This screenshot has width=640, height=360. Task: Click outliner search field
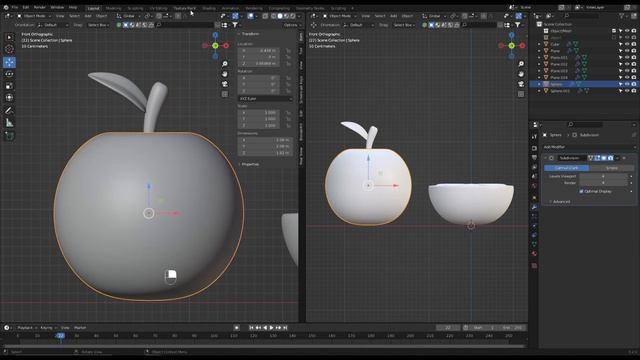(x=581, y=16)
